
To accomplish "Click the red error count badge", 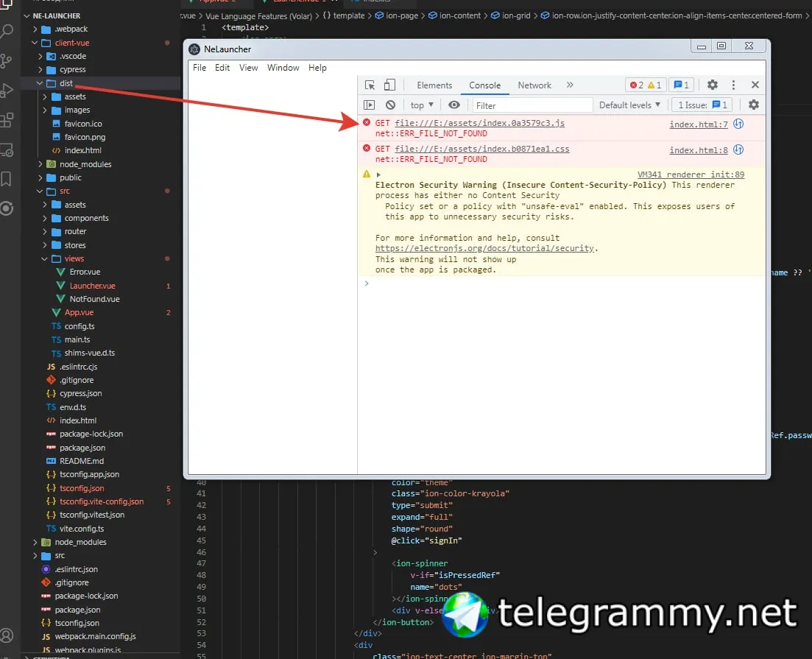I will tap(637, 85).
